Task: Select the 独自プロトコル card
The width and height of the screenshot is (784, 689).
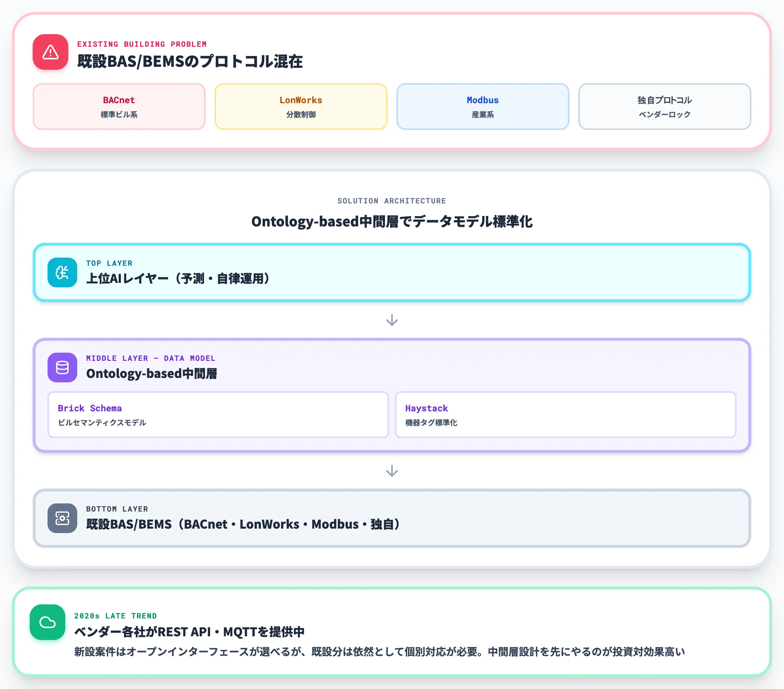Action: click(x=664, y=107)
